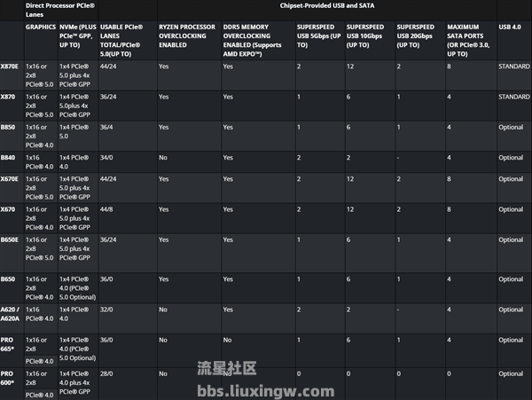Select X670E maximum SATA ports value 8

point(449,179)
